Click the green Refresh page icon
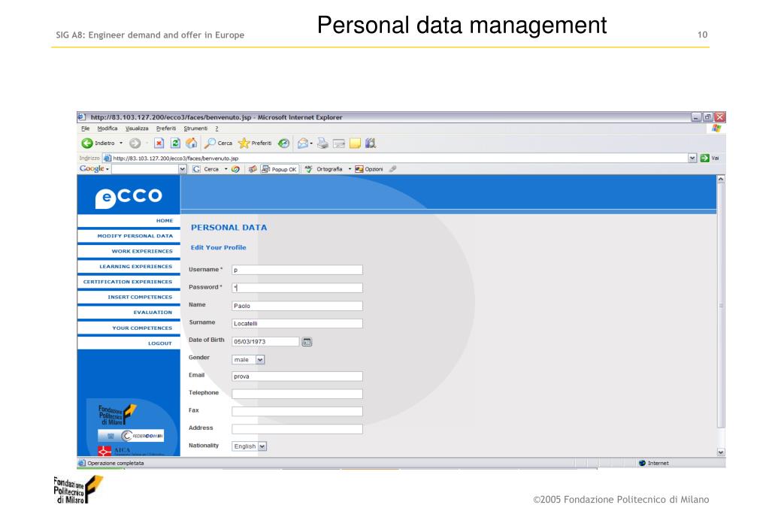Viewport: 769px width, 532px height. pyautogui.click(x=175, y=144)
